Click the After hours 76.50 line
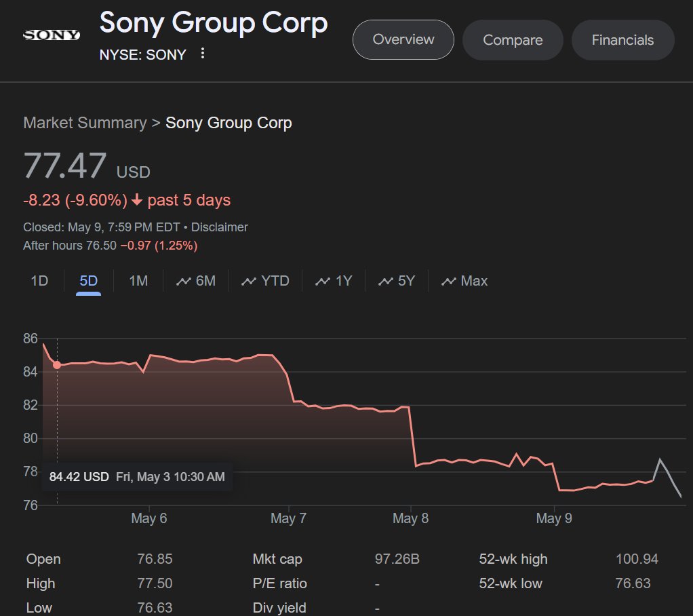 click(x=110, y=246)
